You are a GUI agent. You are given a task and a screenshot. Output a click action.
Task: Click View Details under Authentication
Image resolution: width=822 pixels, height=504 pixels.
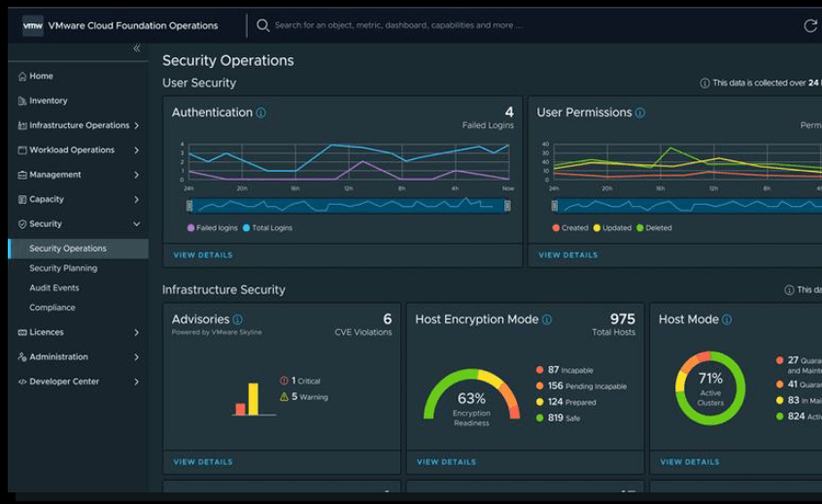(x=203, y=255)
